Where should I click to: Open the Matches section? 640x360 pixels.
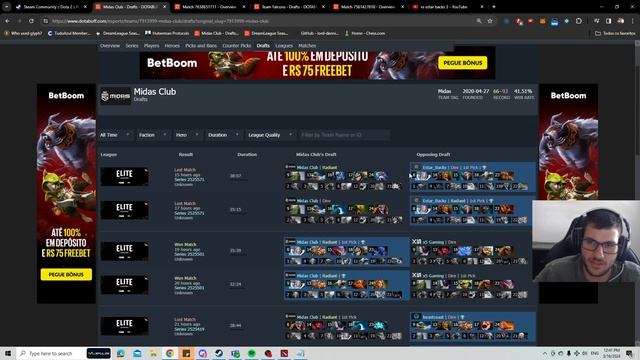307,46
